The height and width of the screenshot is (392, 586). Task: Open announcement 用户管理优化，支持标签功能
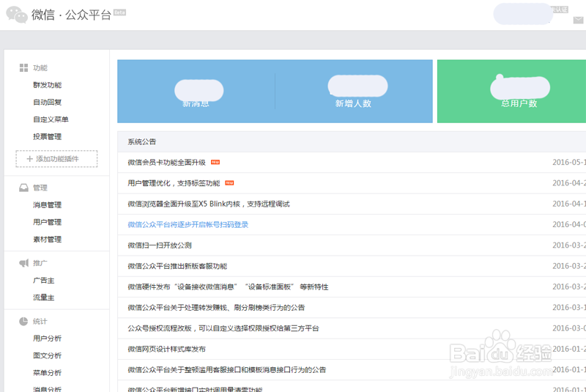pyautogui.click(x=174, y=183)
